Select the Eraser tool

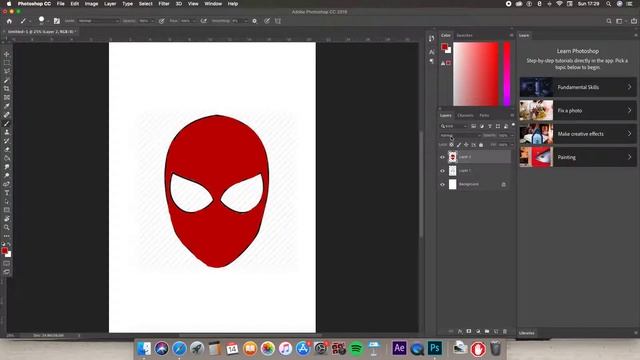7,149
